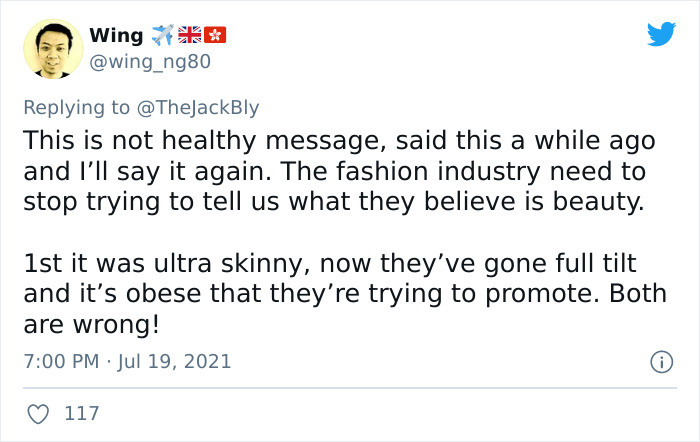Open the tweet info icon
700x442 pixels.
click(x=660, y=360)
